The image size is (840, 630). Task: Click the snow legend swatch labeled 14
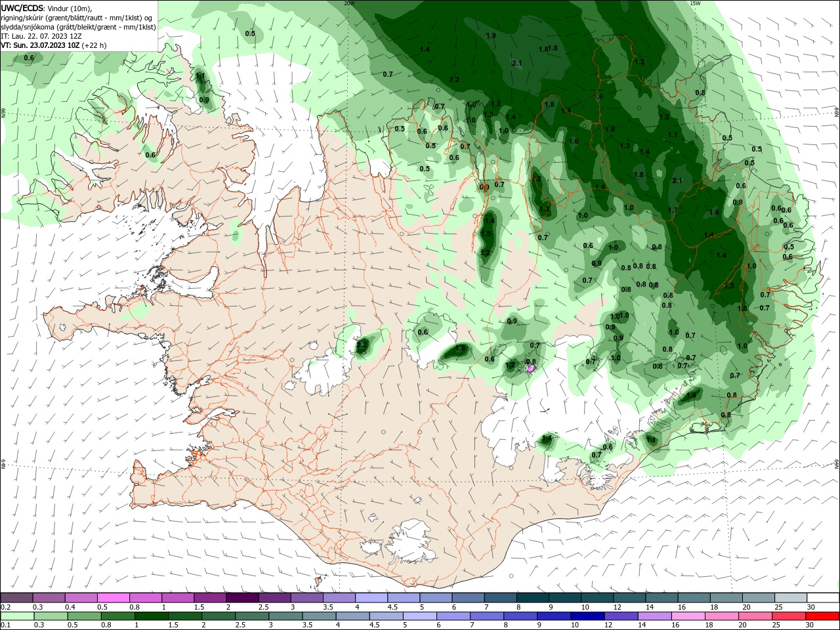pos(662,598)
